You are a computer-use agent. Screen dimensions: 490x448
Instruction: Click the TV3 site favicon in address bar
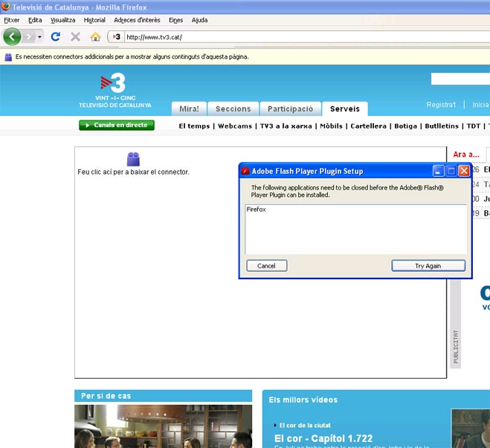click(117, 37)
